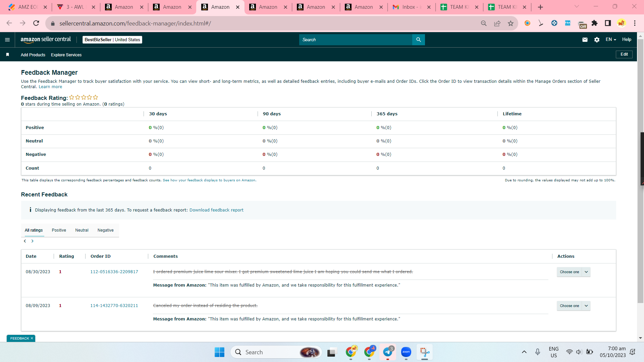
Task: Click the amazon seller central logo
Action: [46, 40]
